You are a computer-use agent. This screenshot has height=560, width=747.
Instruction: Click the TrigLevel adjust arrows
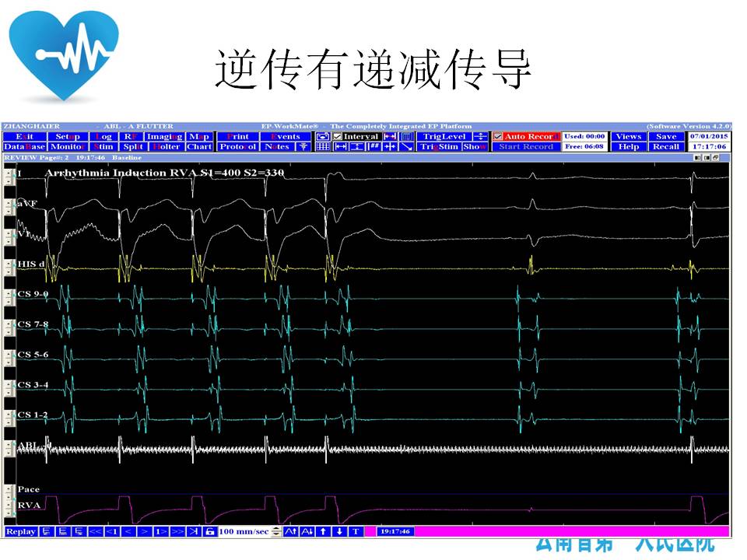(480, 137)
